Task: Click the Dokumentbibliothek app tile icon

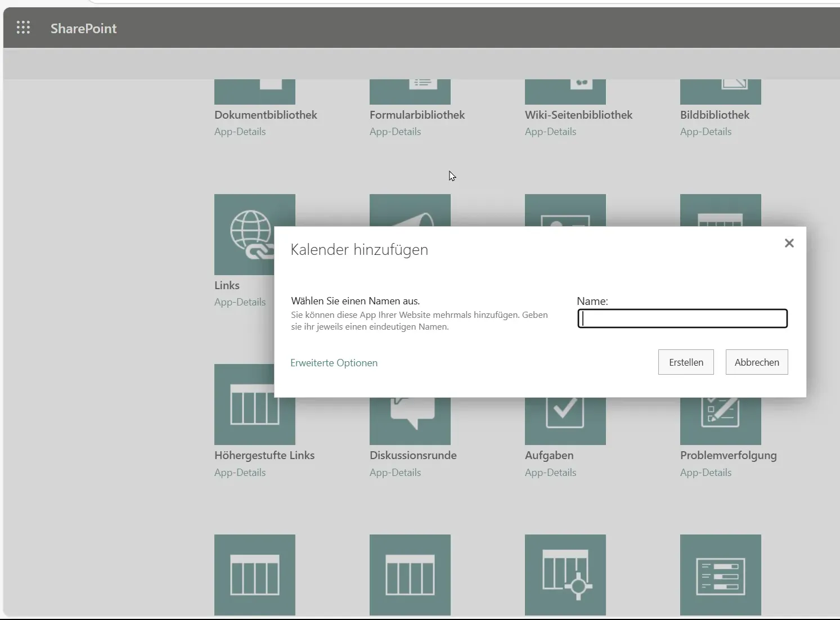Action: pos(255,92)
